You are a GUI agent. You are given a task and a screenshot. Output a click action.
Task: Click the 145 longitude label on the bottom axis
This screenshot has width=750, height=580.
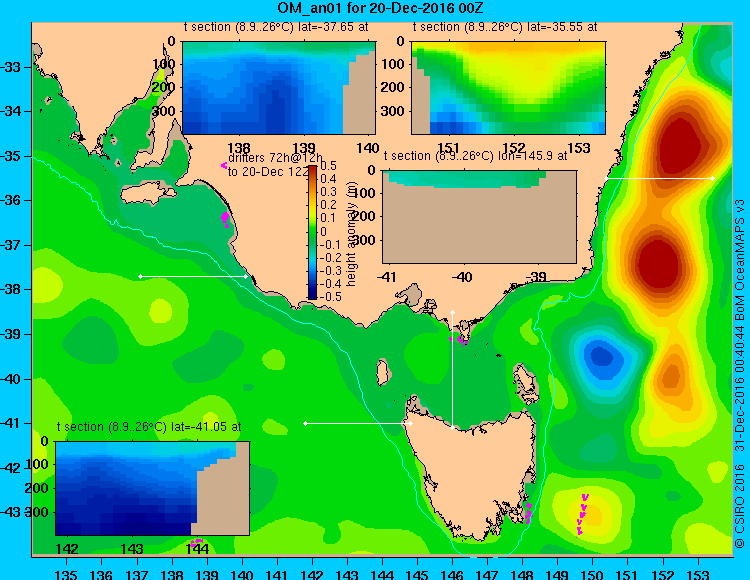pyautogui.click(x=418, y=575)
